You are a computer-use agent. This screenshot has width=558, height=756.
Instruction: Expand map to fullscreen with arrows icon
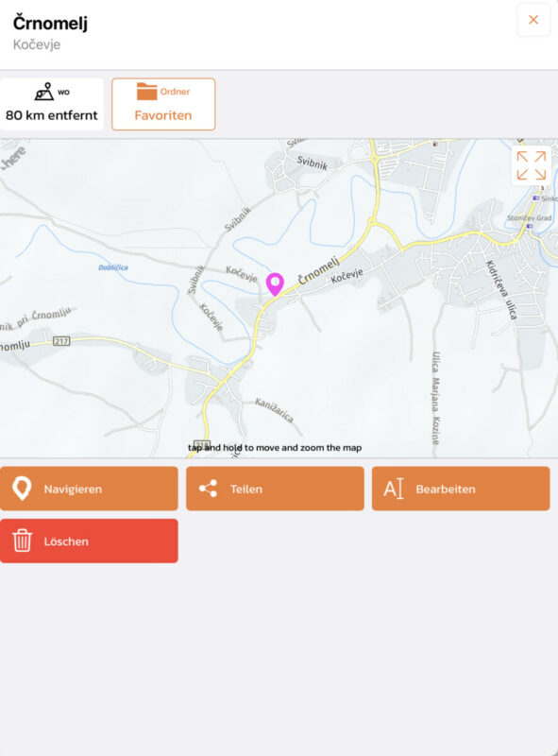pos(531,165)
